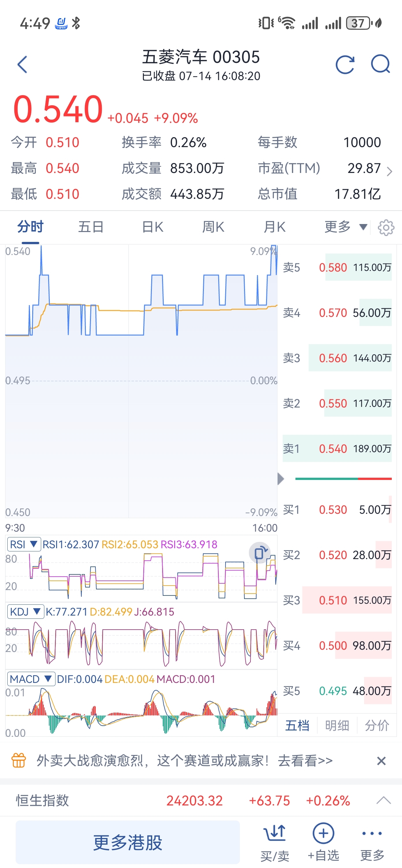Image resolution: width=402 pixels, height=868 pixels.
Task: Tap the 更多港股 button
Action: pos(128,842)
